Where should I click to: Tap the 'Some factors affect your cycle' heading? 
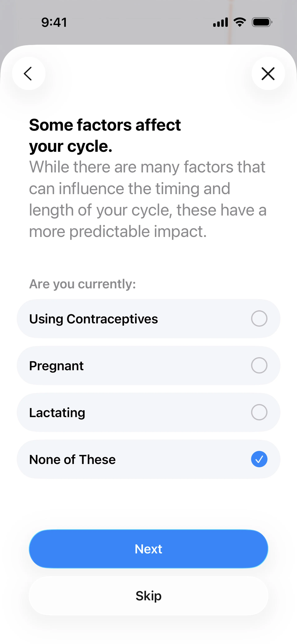coord(105,135)
